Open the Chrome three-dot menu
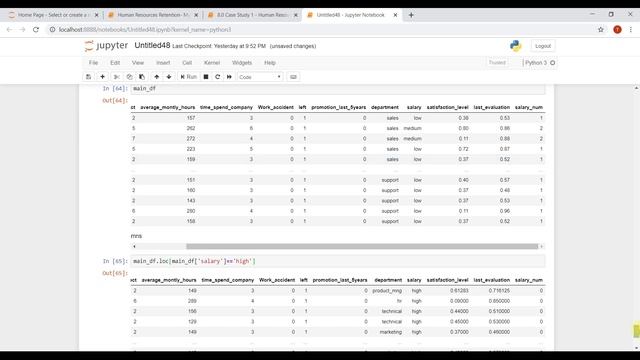 [631, 30]
